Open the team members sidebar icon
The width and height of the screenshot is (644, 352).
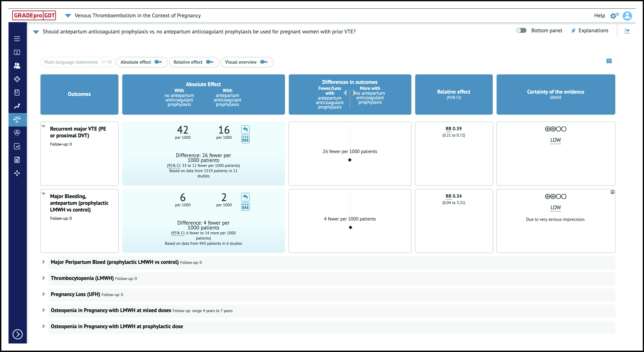[17, 66]
